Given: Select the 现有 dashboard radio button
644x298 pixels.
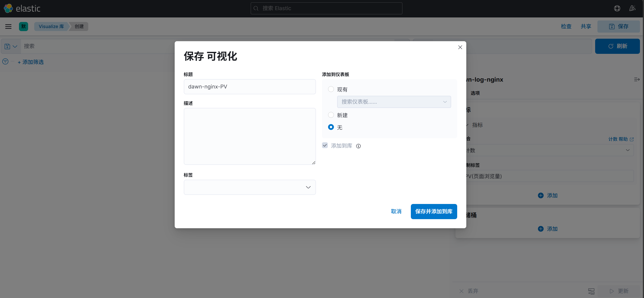Looking at the screenshot, I should coord(331,89).
